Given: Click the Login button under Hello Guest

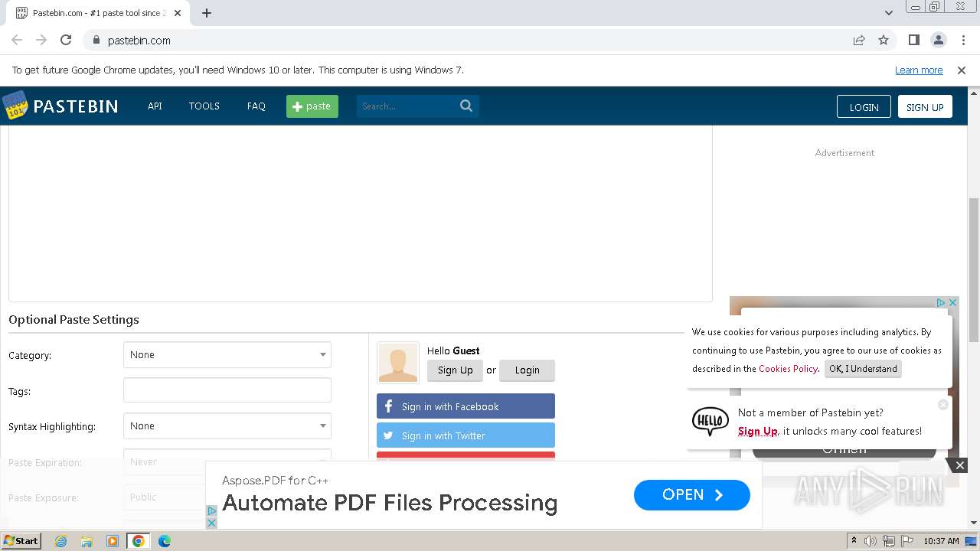Looking at the screenshot, I should coord(527,370).
